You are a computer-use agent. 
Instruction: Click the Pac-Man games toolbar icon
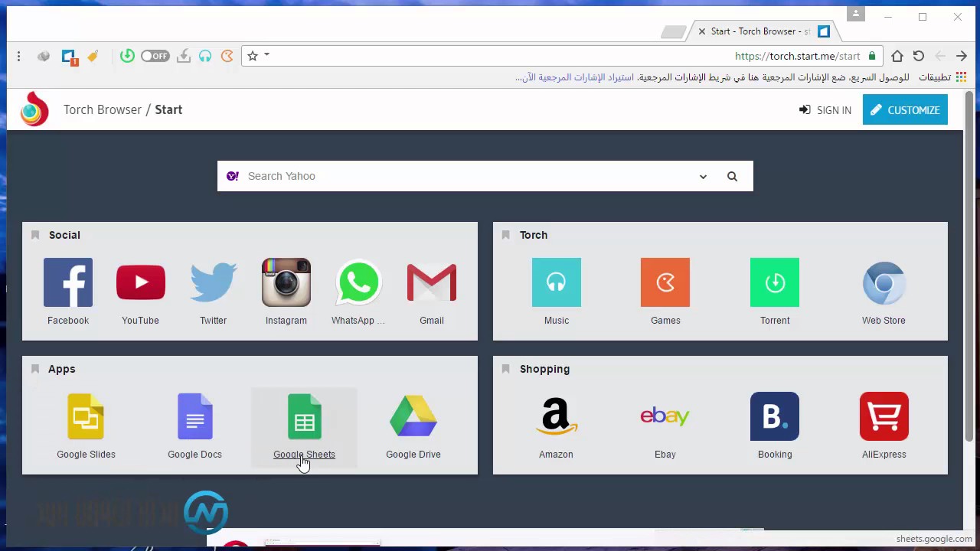click(x=227, y=56)
